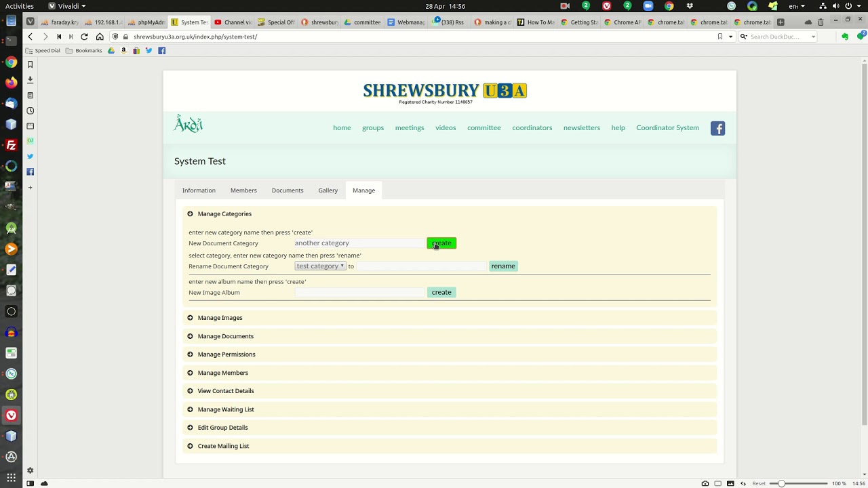Bookmark this page from address bar
This screenshot has width=868, height=488.
pos(720,37)
